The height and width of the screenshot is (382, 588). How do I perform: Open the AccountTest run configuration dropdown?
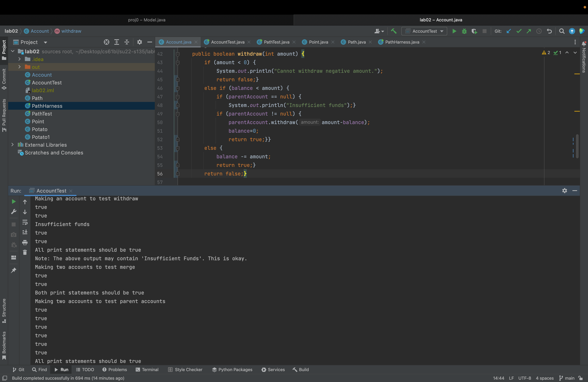tap(424, 31)
